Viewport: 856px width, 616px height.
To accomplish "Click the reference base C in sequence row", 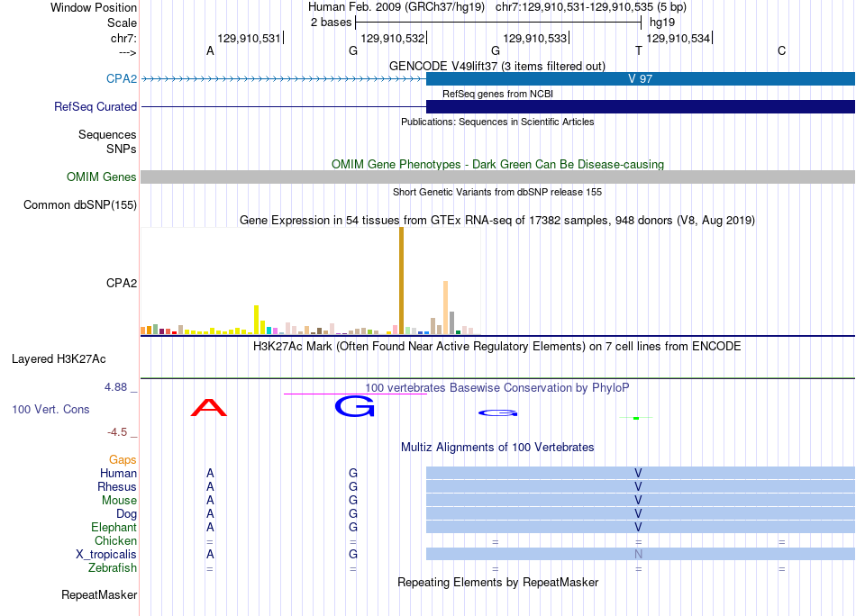I will coord(782,50).
